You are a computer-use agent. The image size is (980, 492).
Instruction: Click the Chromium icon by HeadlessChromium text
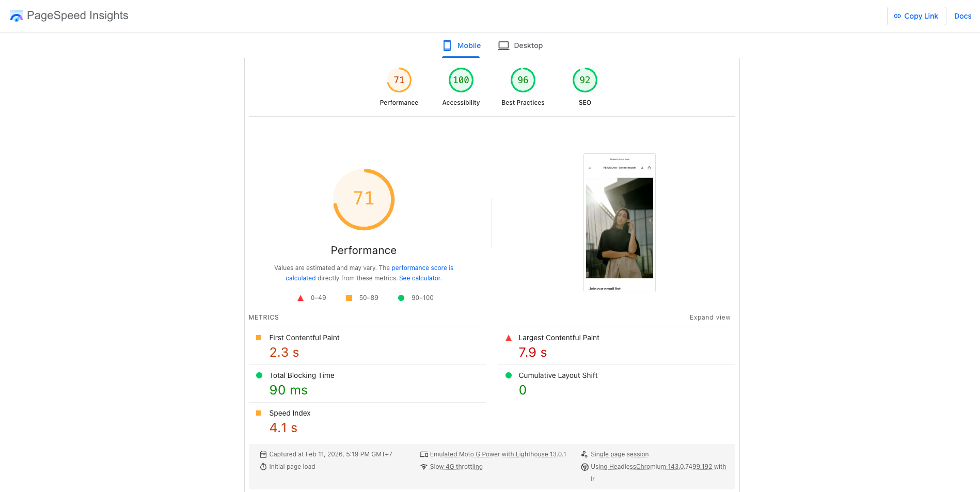[x=584, y=467]
